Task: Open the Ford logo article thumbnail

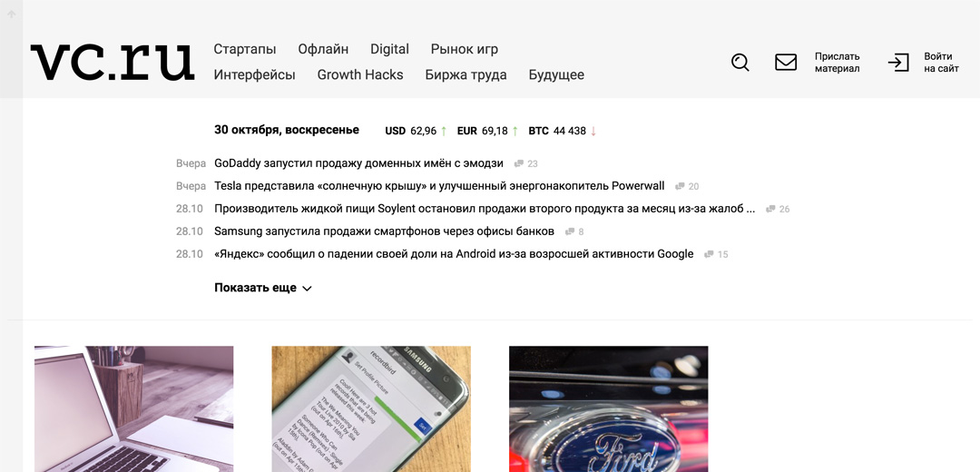Action: (608, 408)
